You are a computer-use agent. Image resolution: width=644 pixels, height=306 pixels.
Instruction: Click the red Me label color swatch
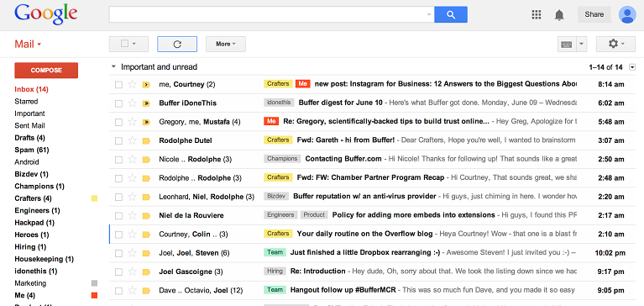(x=95, y=295)
